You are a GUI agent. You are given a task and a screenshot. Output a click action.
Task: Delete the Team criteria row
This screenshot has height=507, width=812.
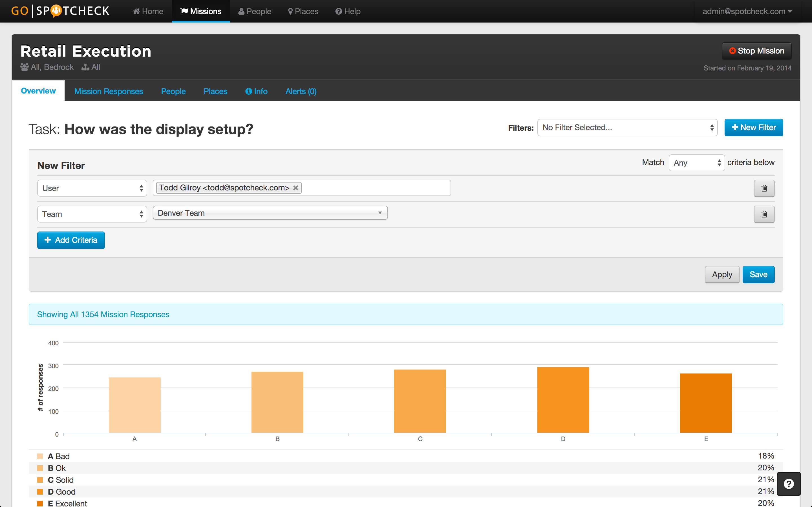(764, 214)
